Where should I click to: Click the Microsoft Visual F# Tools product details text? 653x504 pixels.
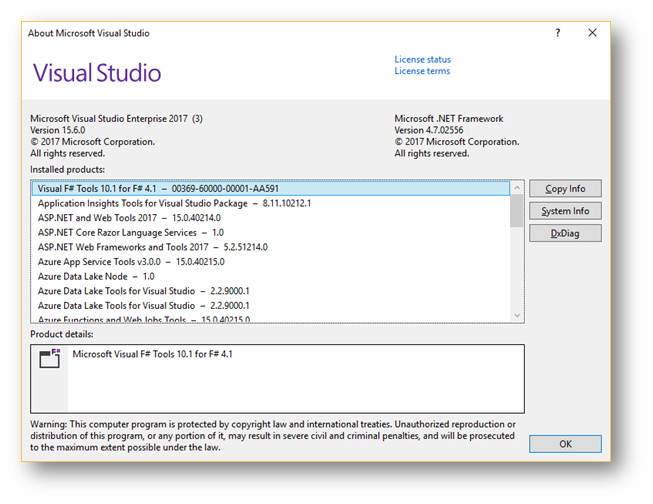coord(152,354)
